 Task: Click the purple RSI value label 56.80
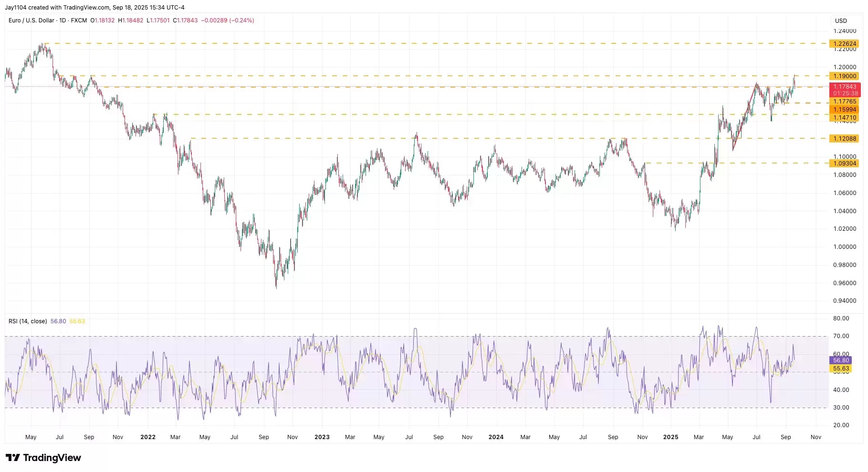841,360
